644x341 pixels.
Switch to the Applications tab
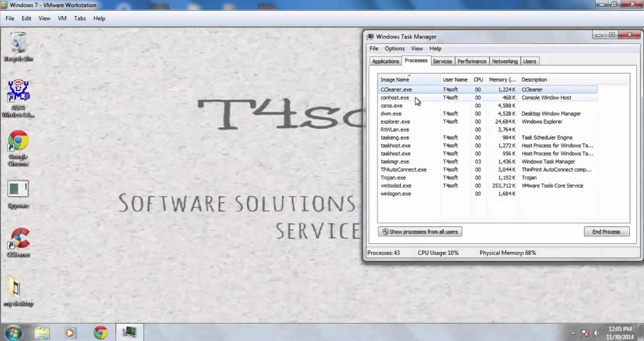click(385, 61)
